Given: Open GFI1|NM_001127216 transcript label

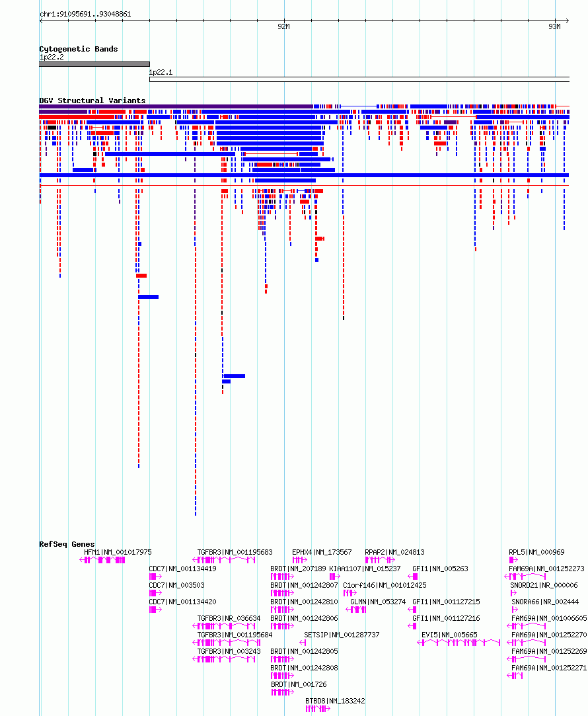Looking at the screenshot, I should click(446, 618).
